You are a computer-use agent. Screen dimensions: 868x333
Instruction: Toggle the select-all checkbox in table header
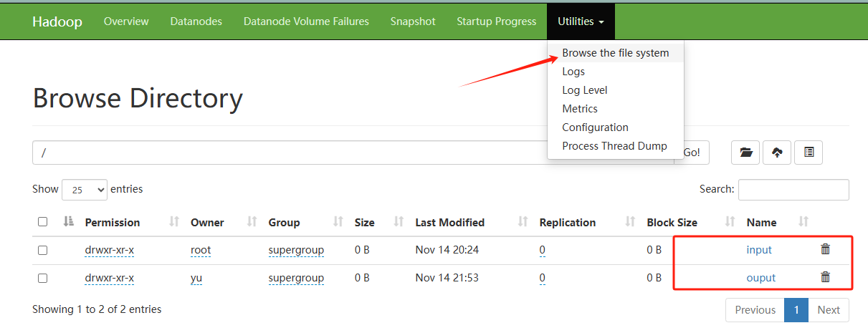click(42, 222)
